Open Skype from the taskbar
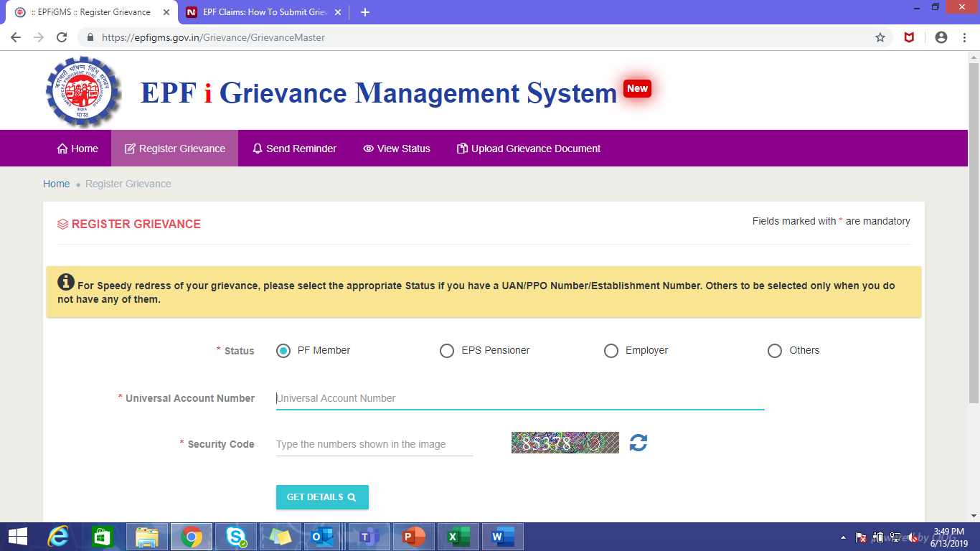The height and width of the screenshot is (551, 980). (236, 537)
